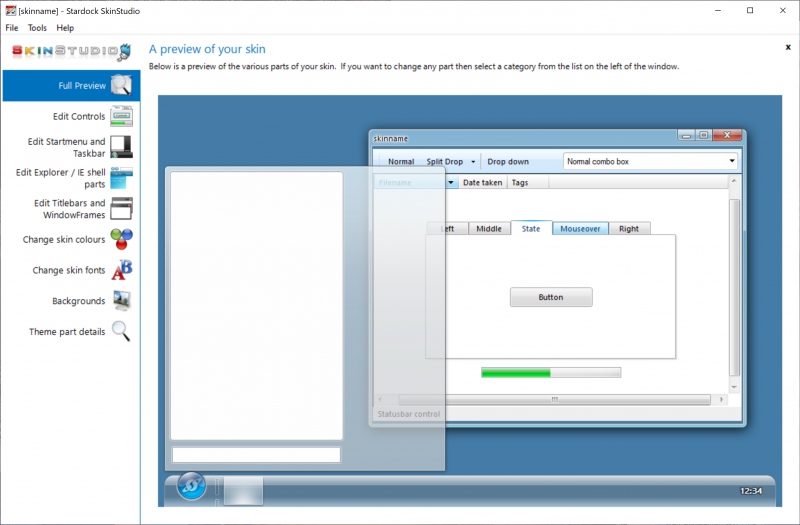Click the 12:34 taskbar clock

click(751, 491)
